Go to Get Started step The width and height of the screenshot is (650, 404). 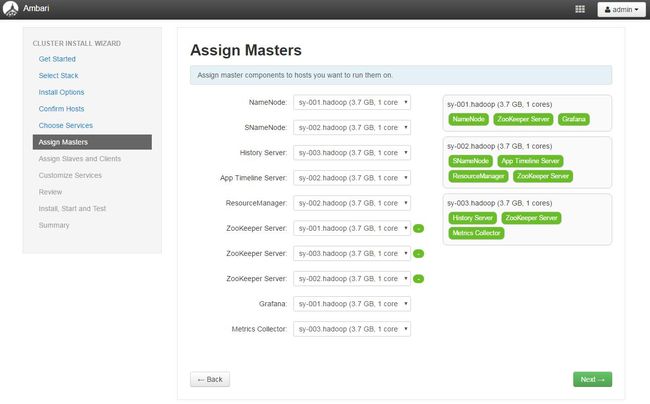point(57,59)
